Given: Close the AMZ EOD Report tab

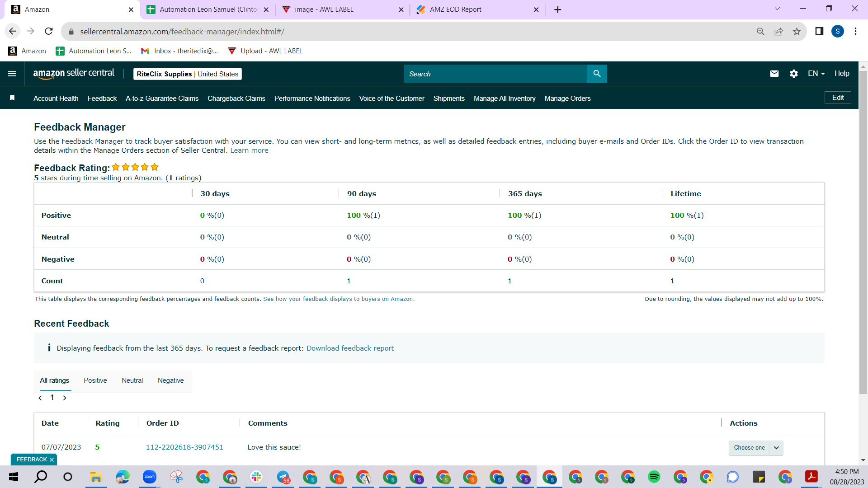Looking at the screenshot, I should coord(536,9).
